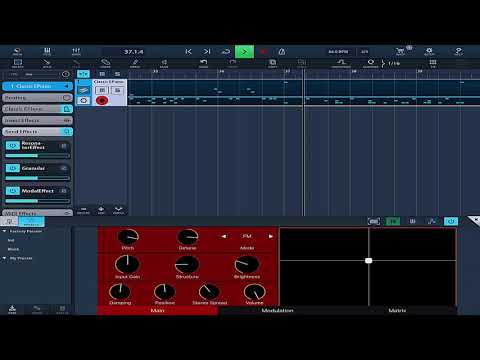Click the tempo BPM display
Screen dimensions: 480x360
(x=338, y=52)
